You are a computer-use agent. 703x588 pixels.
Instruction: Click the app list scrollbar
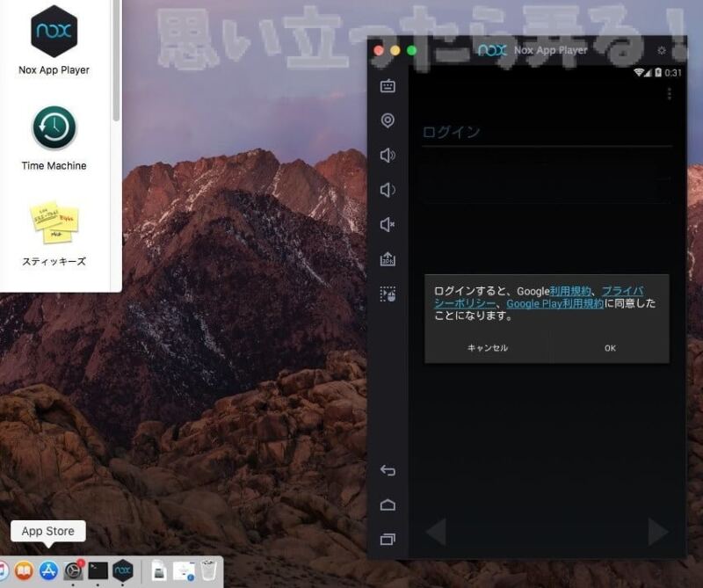point(116,61)
